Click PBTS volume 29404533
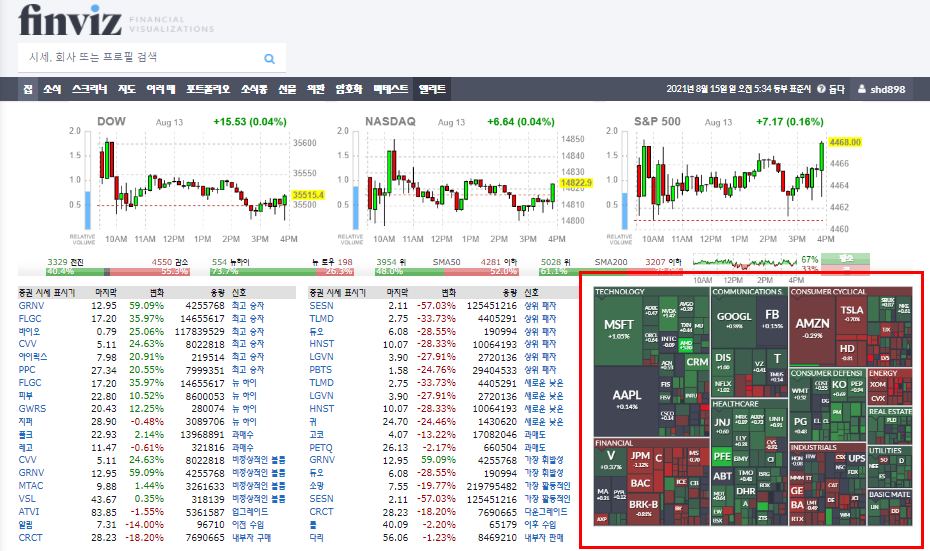This screenshot has width=930, height=551. [x=491, y=370]
